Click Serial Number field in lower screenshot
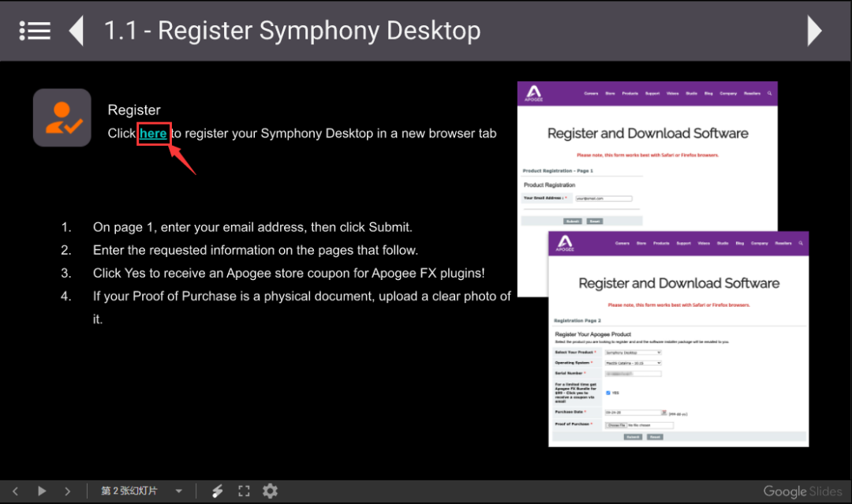 pos(633,374)
